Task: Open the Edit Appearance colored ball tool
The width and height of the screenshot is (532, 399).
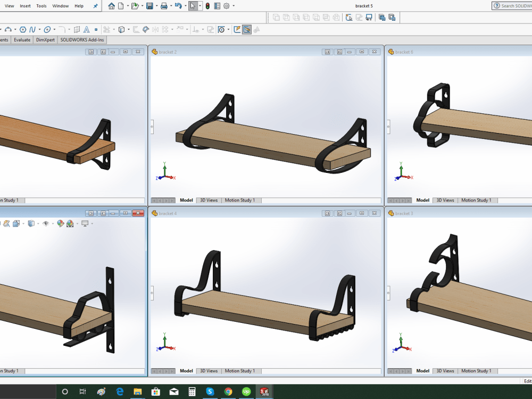Action: (x=60, y=223)
